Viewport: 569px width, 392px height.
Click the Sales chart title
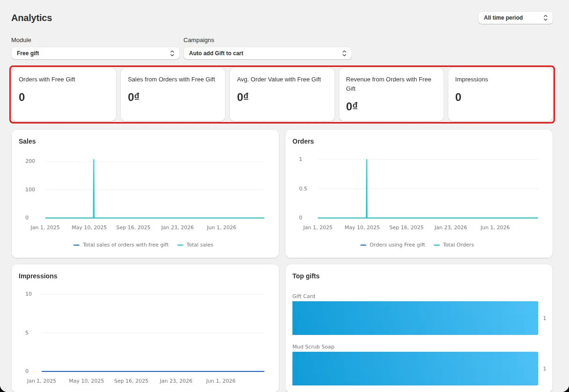tap(27, 141)
